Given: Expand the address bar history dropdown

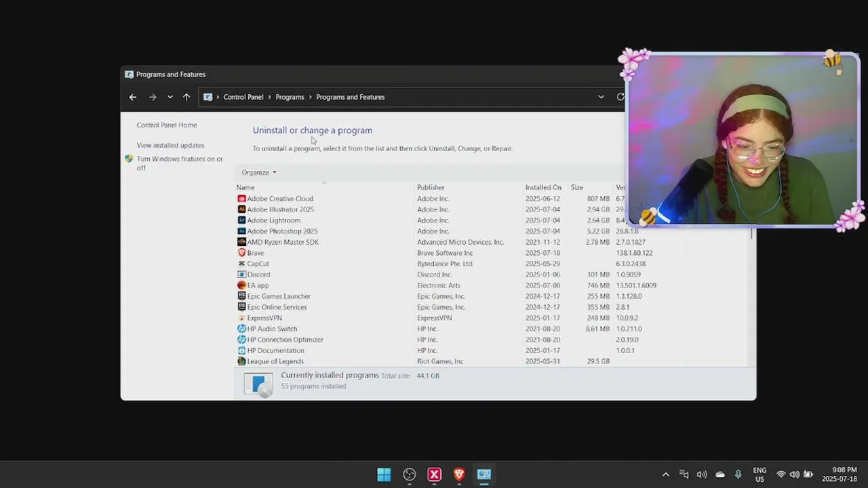Looking at the screenshot, I should (x=601, y=97).
